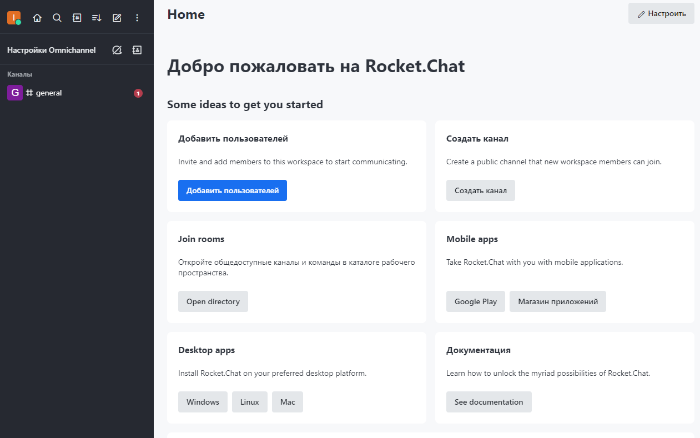Click the Invite and add members description
Viewport: 700px width, 438px height.
[x=293, y=162]
